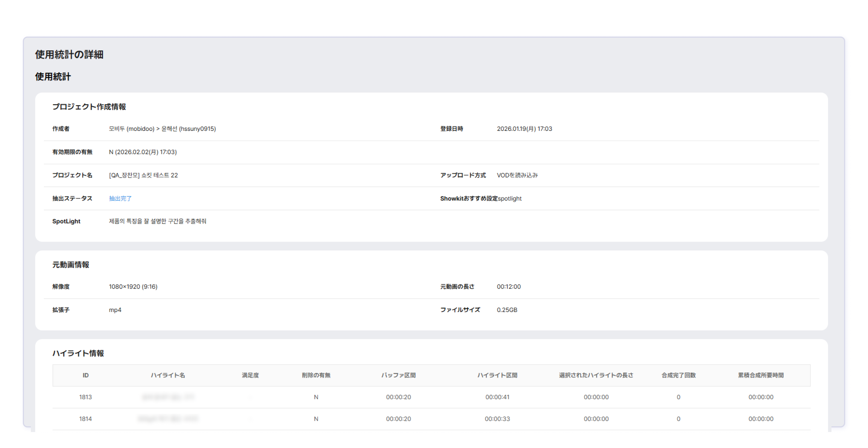The width and height of the screenshot is (868, 448).
Task: Click the 合成完了回数 column header
Action: 678,375
